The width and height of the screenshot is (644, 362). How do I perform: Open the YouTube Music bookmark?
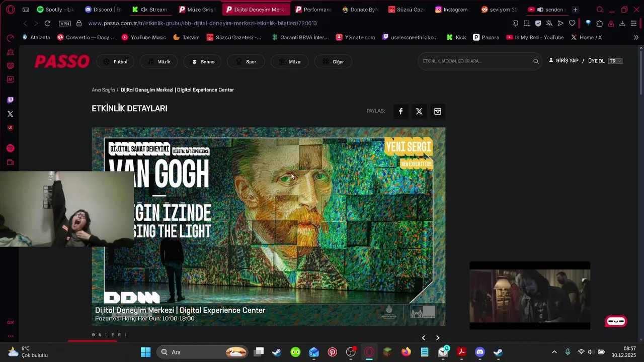(x=144, y=37)
